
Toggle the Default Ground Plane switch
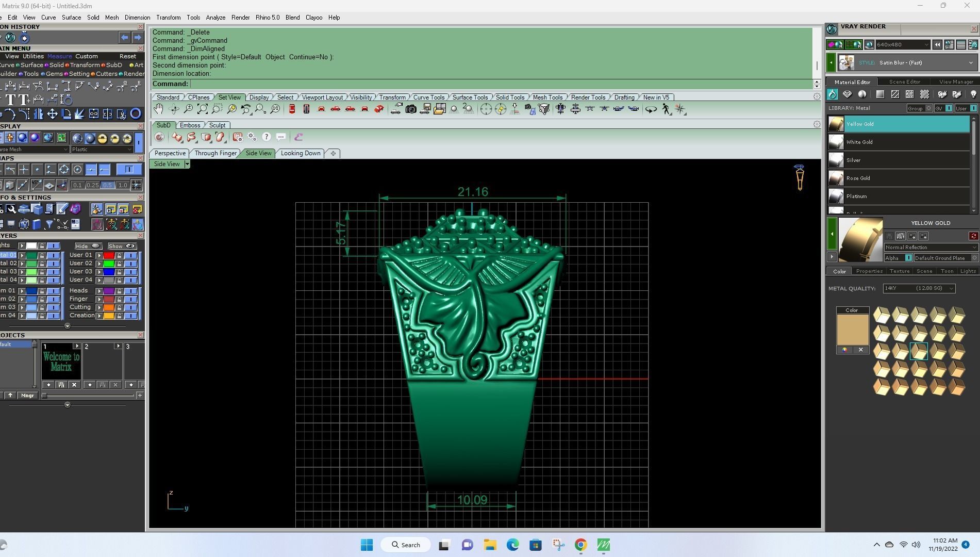coord(974,258)
